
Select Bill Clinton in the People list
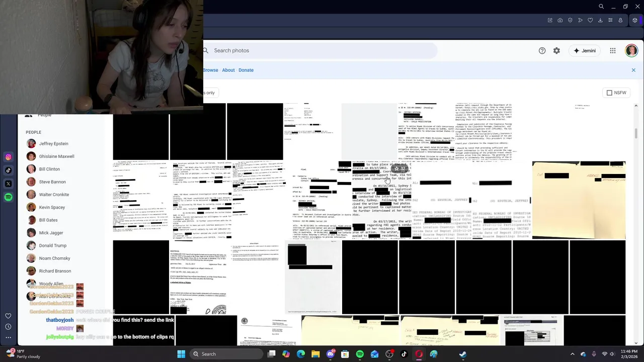click(x=49, y=169)
